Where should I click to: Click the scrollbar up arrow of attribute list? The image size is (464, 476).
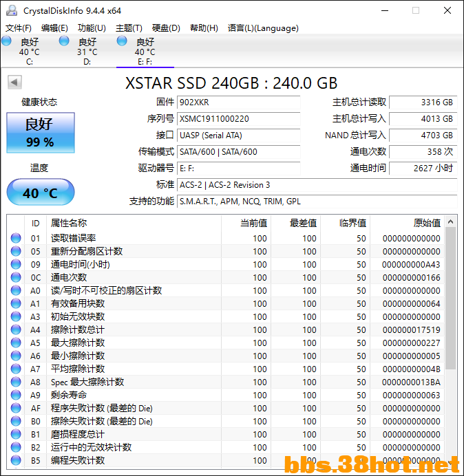(451, 222)
